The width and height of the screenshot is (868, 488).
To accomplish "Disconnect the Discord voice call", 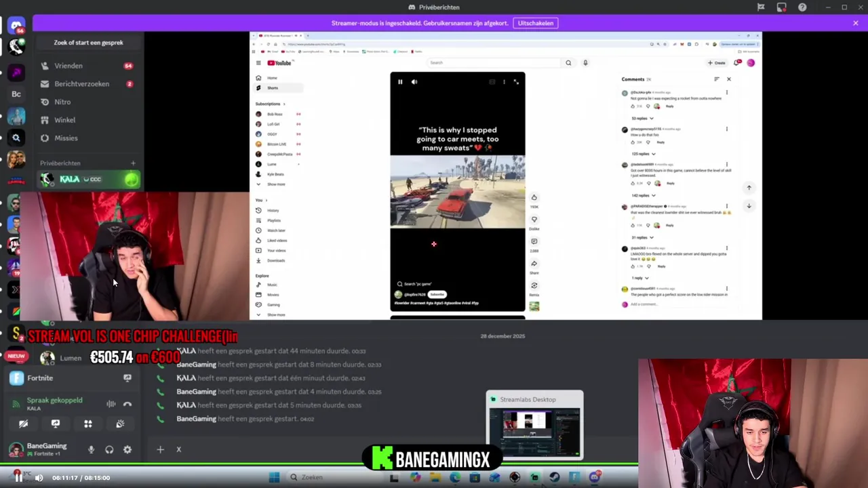I will click(x=127, y=405).
